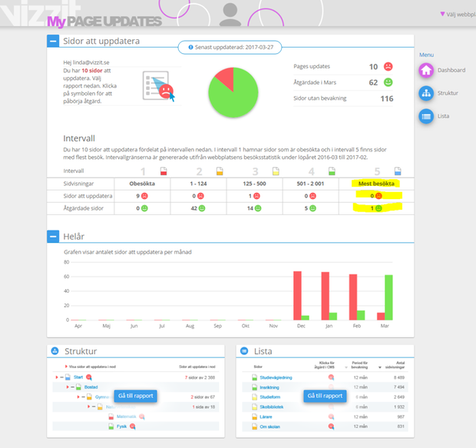Sort by Antal sidvisningar arrow
The height and width of the screenshot is (448, 476).
click(x=380, y=367)
